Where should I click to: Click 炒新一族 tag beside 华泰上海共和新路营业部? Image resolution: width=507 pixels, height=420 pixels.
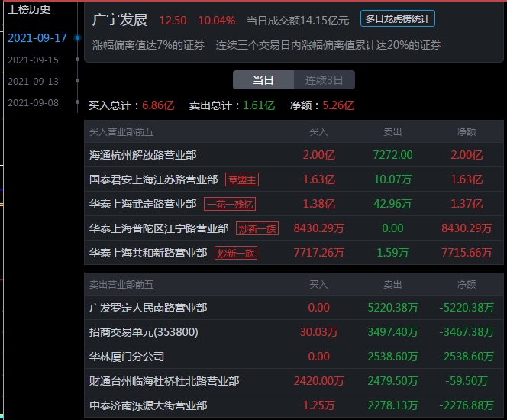[236, 253]
